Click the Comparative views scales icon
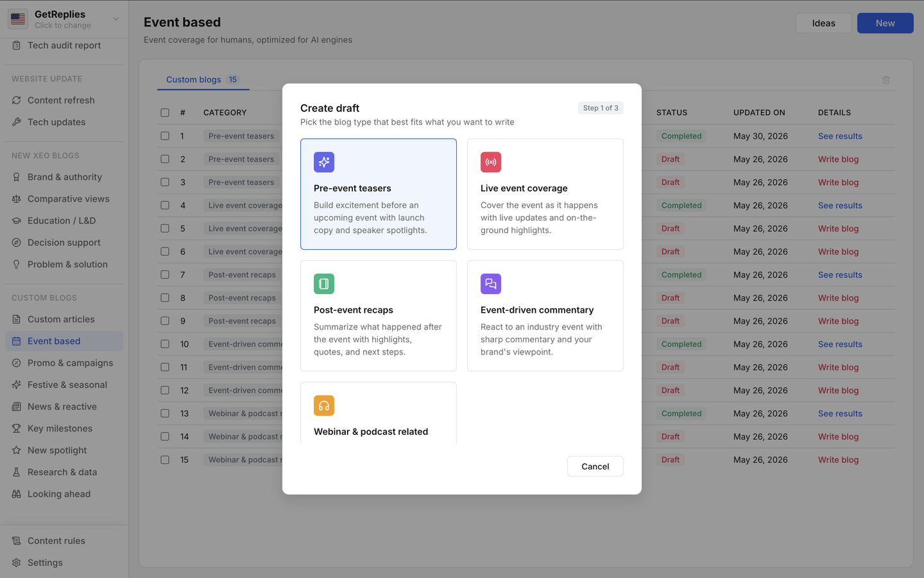The image size is (924, 578). pos(17,199)
